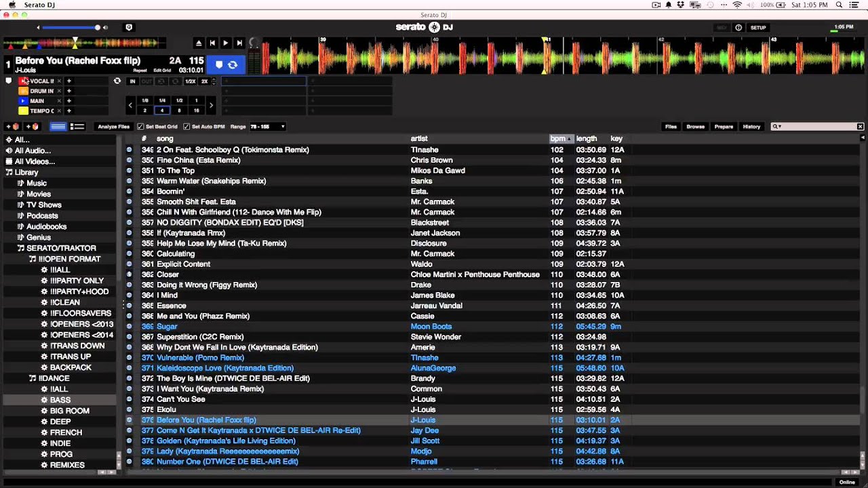Image resolution: width=868 pixels, height=488 pixels.
Task: Shift loop sizes left with arrow
Action: coord(130,105)
